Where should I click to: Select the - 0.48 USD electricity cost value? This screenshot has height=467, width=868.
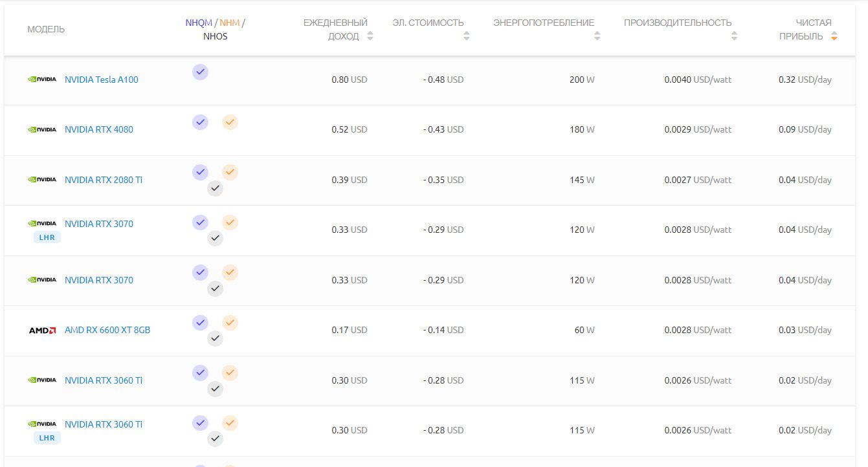point(444,80)
